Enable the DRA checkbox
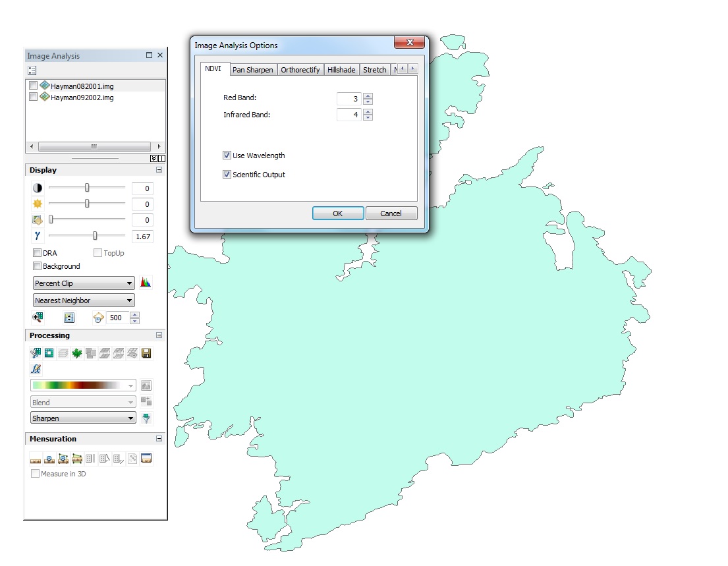This screenshot has width=728, height=566. 37,253
